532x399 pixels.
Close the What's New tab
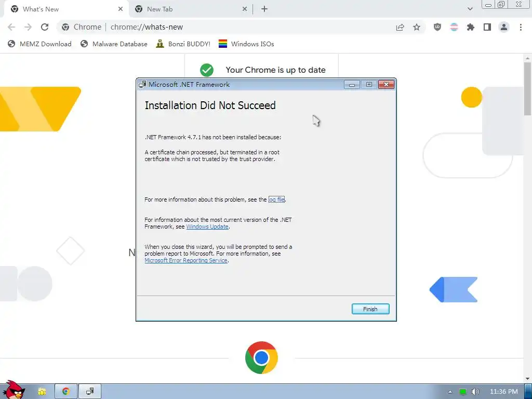tap(121, 9)
